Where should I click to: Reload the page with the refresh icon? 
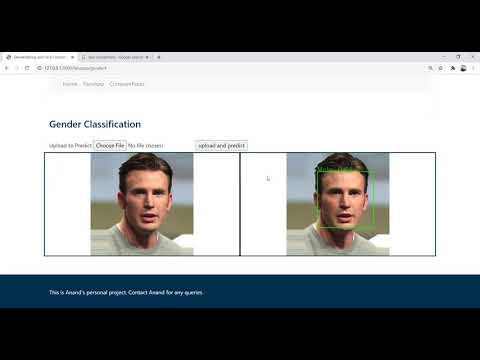click(x=27, y=68)
